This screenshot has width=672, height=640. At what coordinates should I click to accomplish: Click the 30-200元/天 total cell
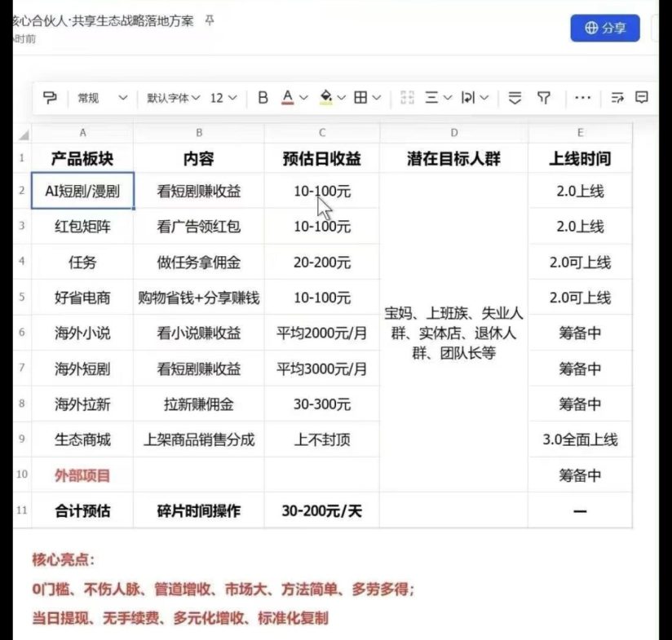tap(322, 510)
